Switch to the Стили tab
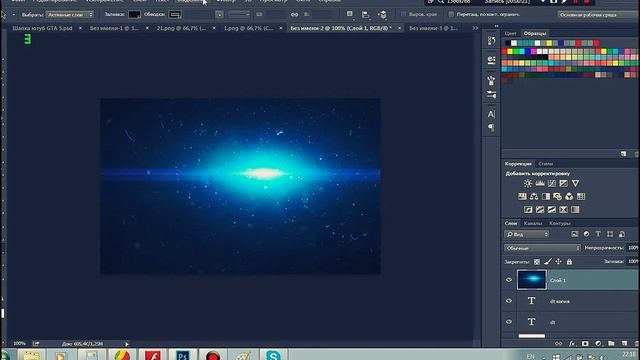The width and height of the screenshot is (640, 360). coord(545,164)
